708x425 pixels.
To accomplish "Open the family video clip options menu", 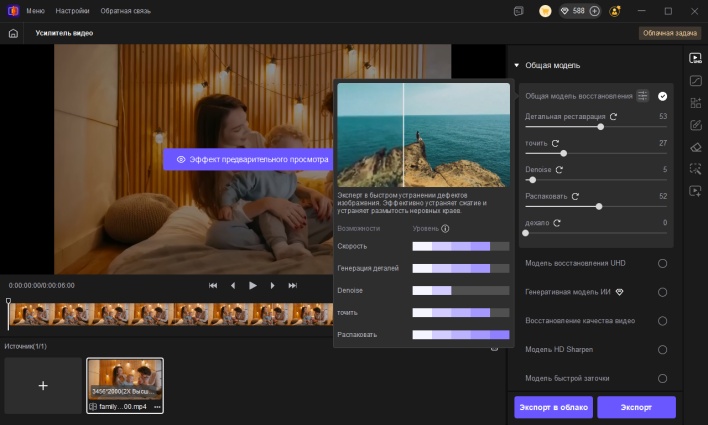I will pos(157,407).
